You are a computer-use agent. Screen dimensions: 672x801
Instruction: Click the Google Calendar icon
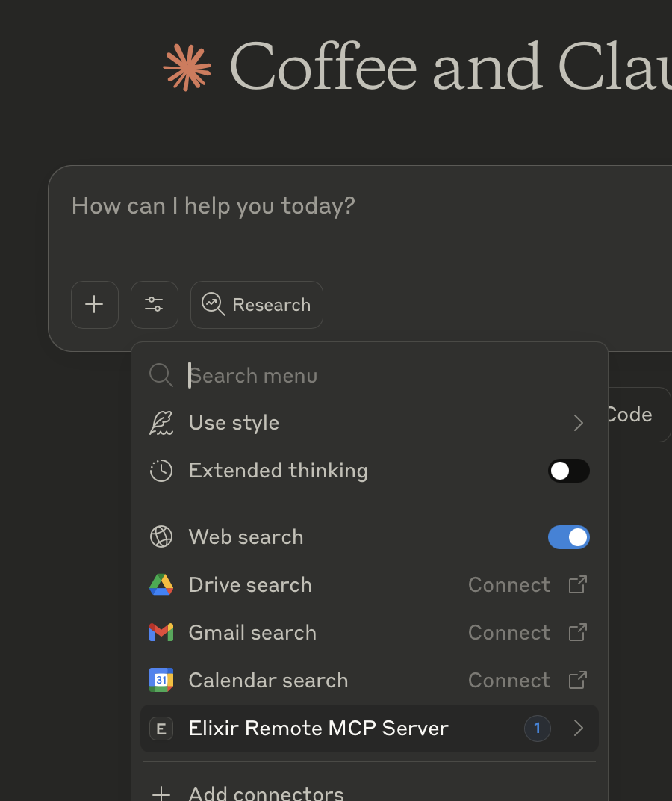(x=161, y=680)
